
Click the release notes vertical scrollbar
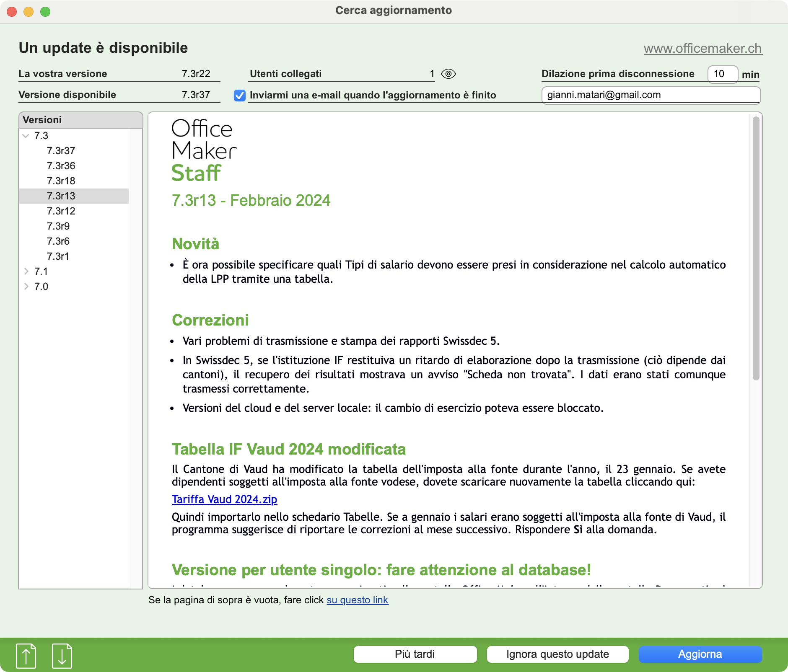(756, 249)
